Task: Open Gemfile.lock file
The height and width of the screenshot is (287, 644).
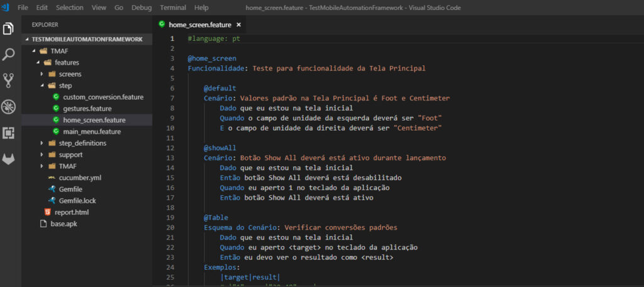Action: click(x=77, y=200)
